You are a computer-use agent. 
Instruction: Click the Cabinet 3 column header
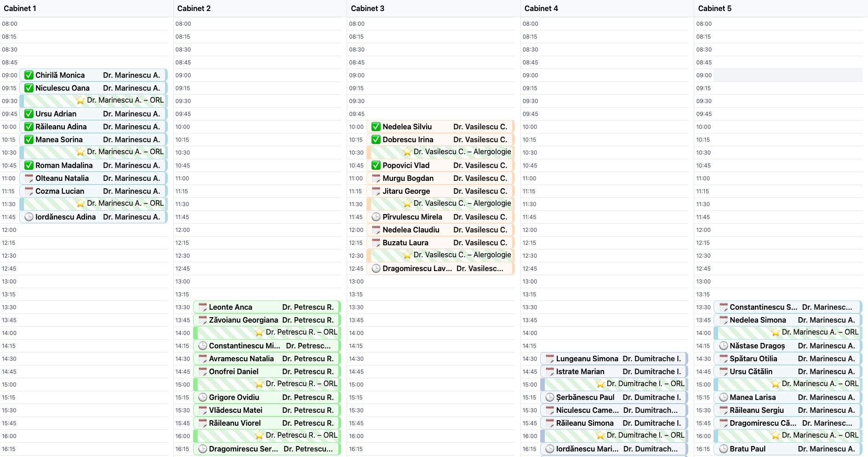[434, 8]
